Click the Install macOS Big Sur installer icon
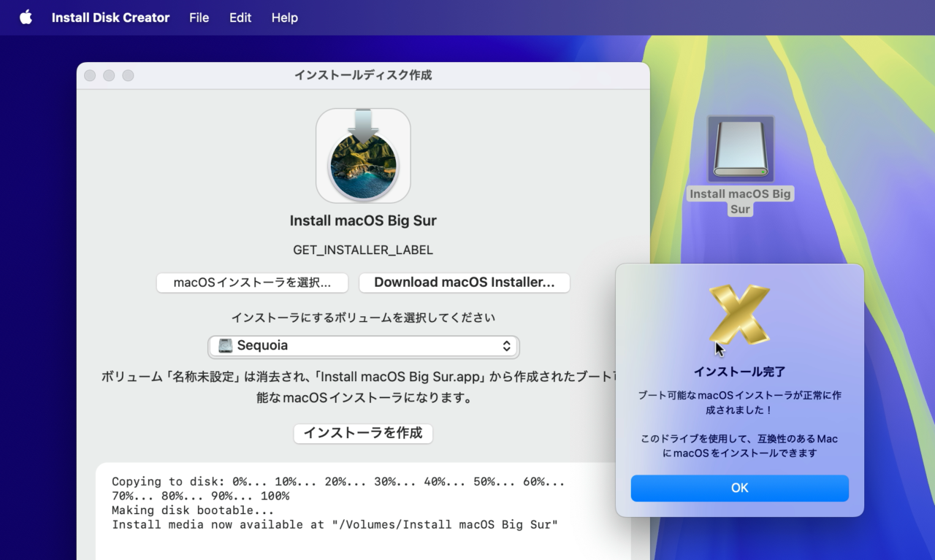Screen dimensions: 935x560 pos(363,155)
